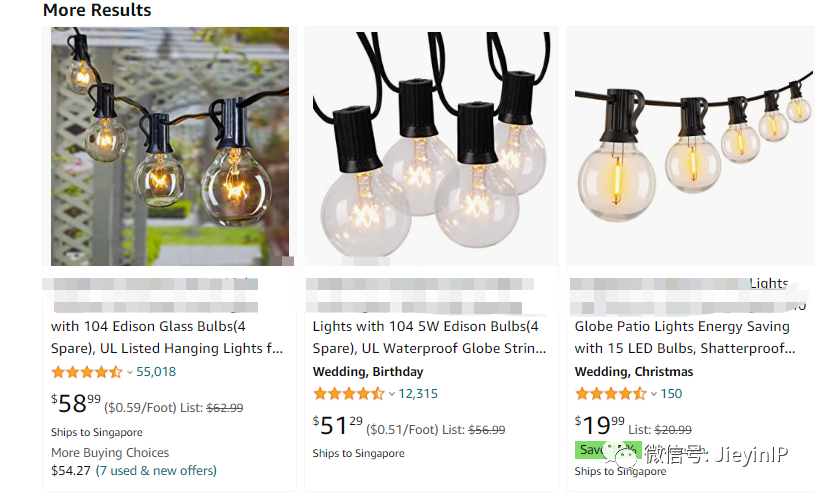The width and height of the screenshot is (815, 493).
Task: Click the $19.99 price
Action: point(599,426)
